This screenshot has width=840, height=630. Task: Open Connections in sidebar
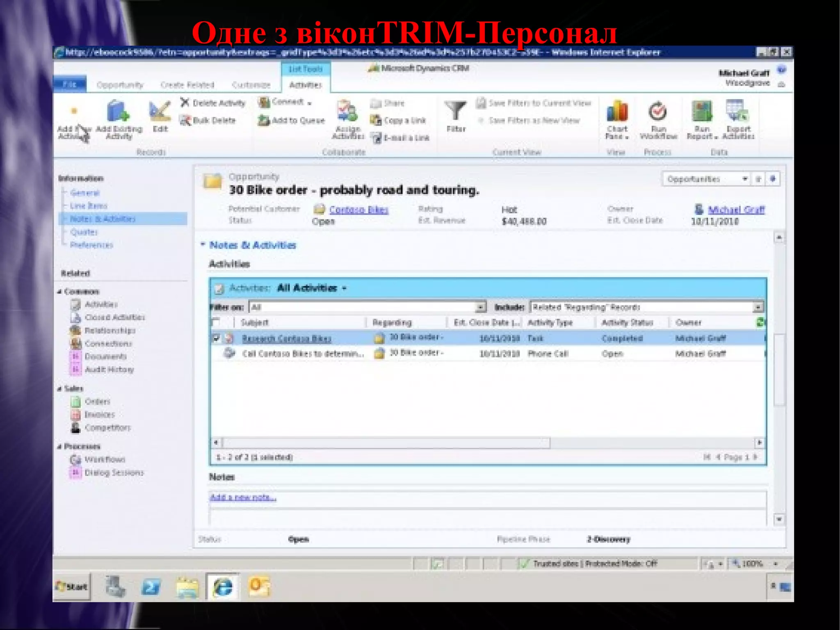[x=101, y=344]
